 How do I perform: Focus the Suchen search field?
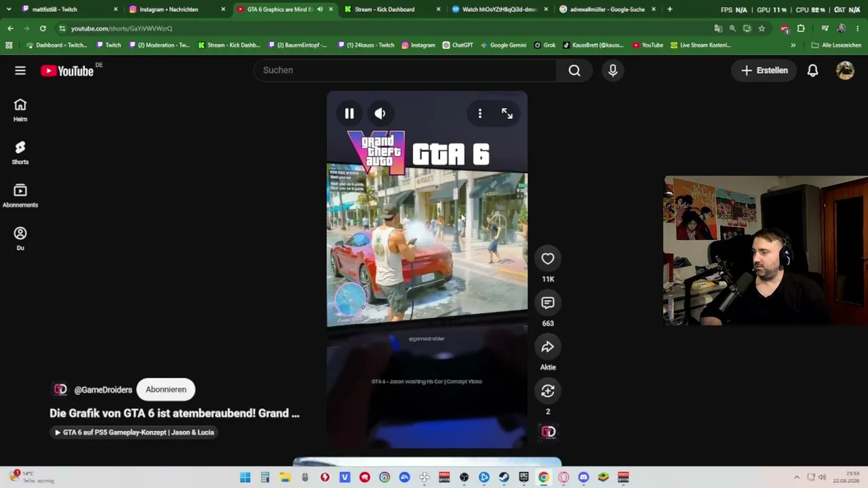click(x=406, y=70)
